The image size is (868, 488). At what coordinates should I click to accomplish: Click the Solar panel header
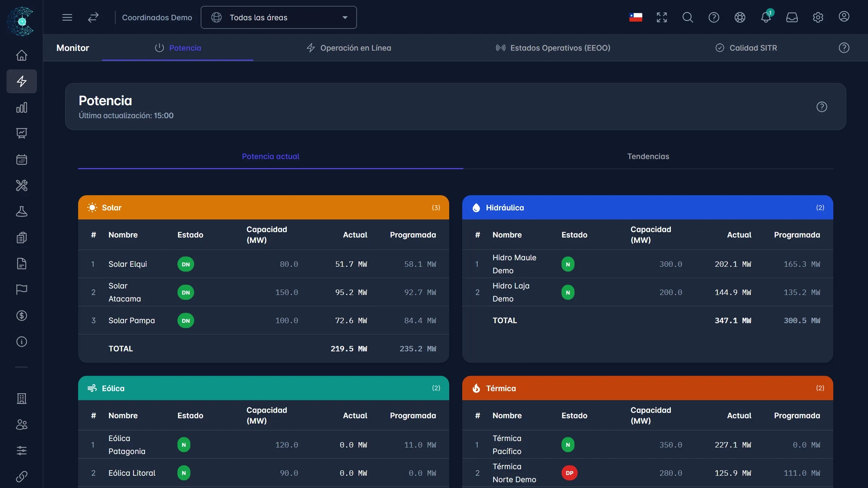click(264, 207)
